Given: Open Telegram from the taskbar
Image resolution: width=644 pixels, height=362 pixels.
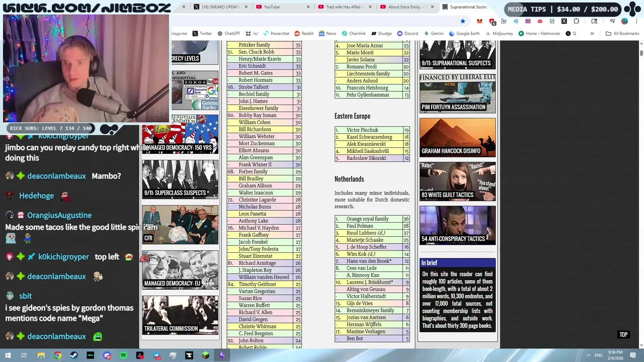Looking at the screenshot, I should (x=156, y=355).
